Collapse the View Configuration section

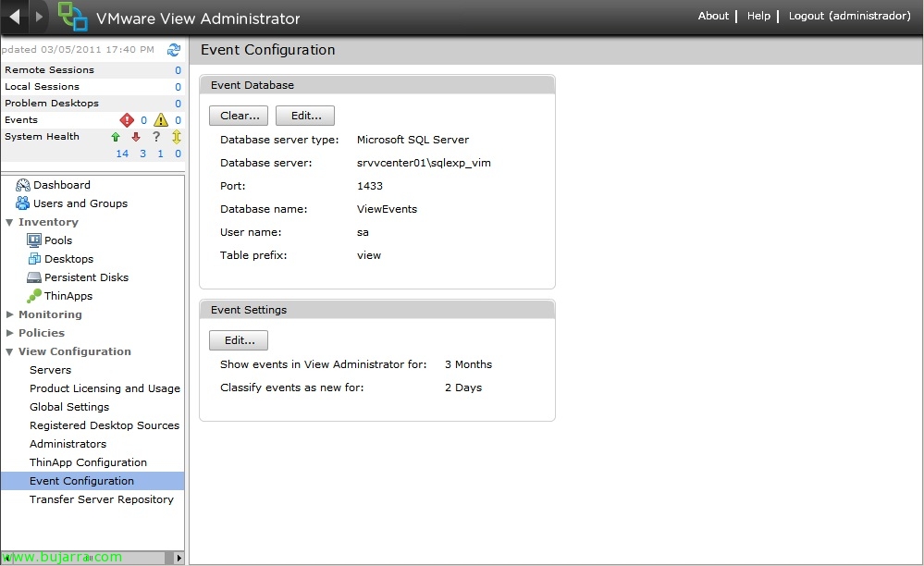pos(10,351)
